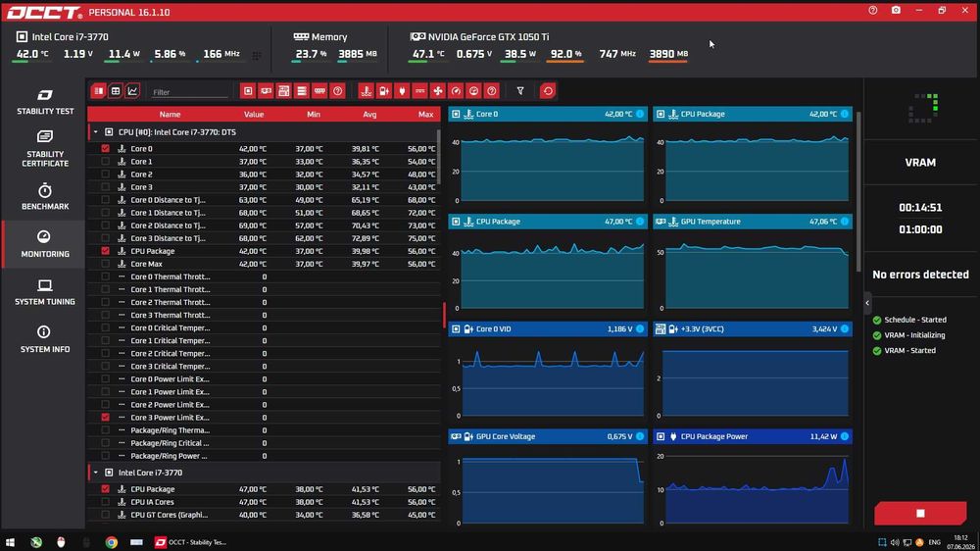Show only fan sensors
This screenshot has height=551, width=980.
click(x=438, y=91)
